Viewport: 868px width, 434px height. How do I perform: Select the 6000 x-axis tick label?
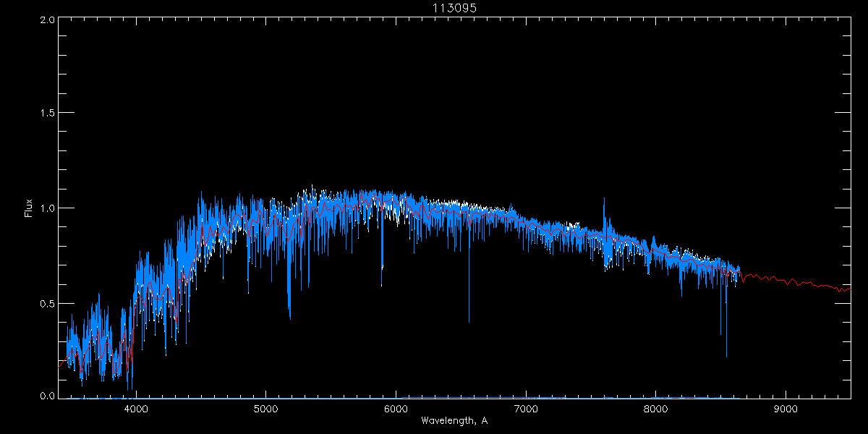396,409
